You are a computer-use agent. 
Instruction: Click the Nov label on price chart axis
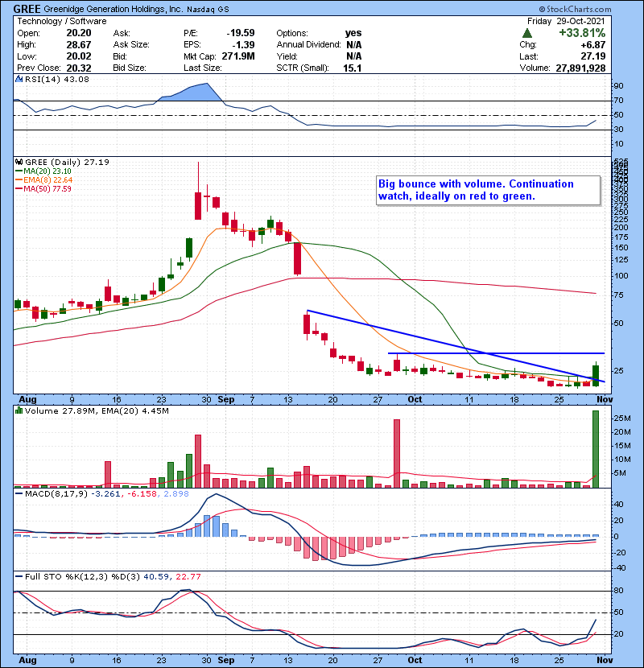[605, 400]
